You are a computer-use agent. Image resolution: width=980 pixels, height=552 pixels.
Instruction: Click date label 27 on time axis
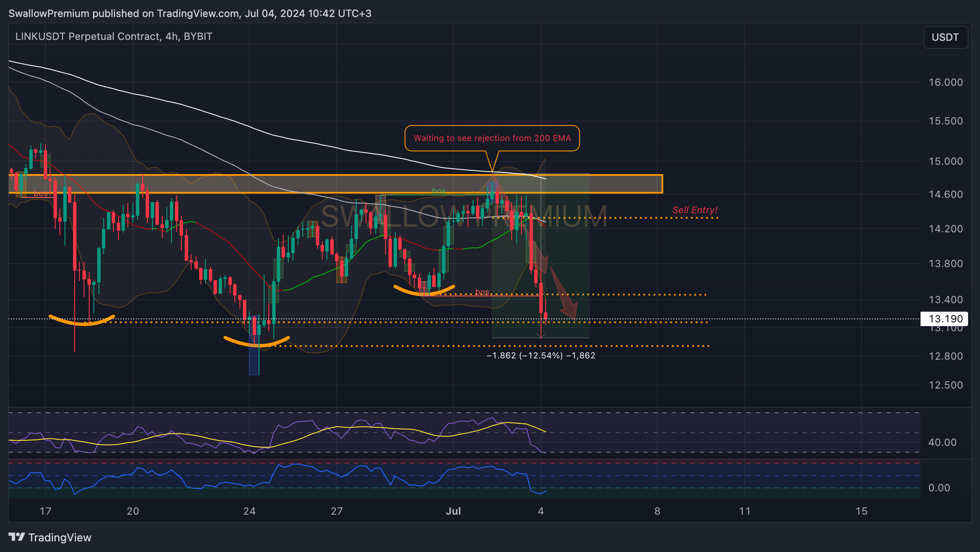(x=337, y=511)
